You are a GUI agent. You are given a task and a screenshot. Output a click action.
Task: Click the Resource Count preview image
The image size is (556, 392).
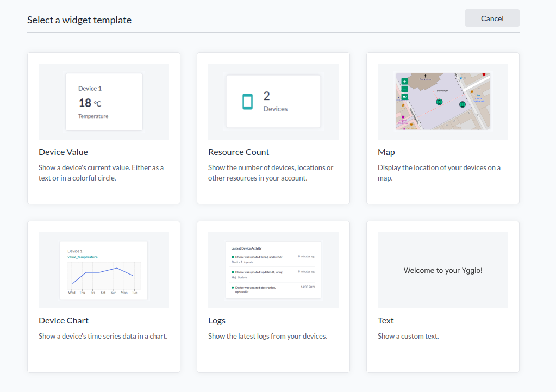click(273, 102)
